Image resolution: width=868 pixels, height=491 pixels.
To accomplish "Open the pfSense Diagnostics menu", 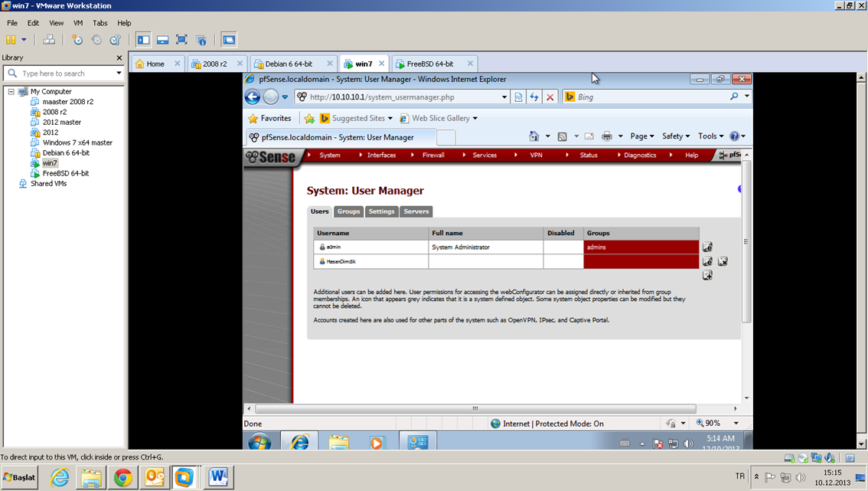I will click(x=640, y=155).
